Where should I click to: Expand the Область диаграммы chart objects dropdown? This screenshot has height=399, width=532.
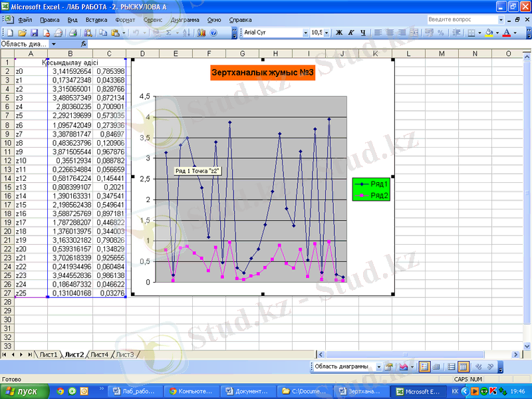(x=379, y=366)
